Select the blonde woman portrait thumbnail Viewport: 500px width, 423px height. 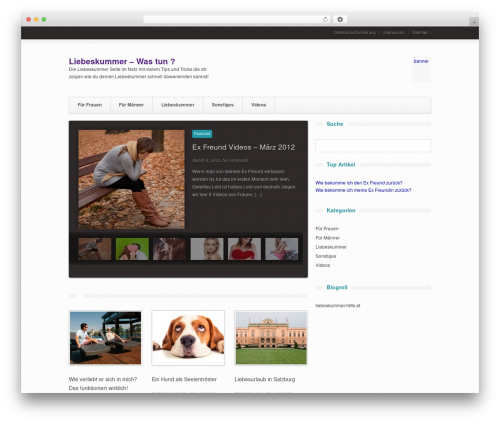click(x=207, y=249)
